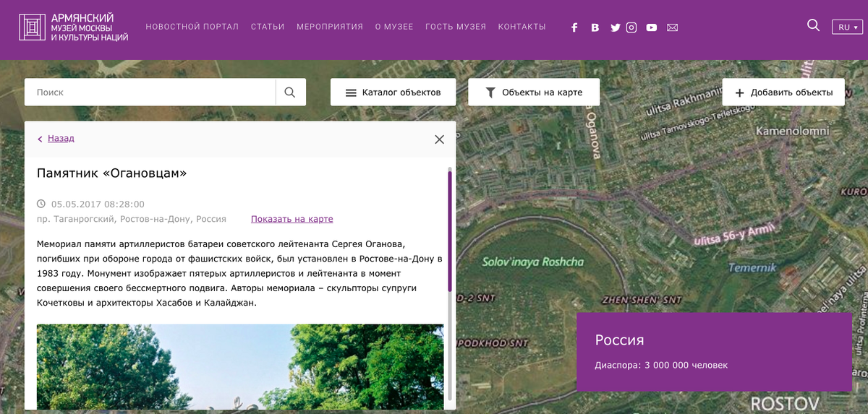Open the Twitter bird icon
The image size is (868, 414).
pyautogui.click(x=615, y=27)
